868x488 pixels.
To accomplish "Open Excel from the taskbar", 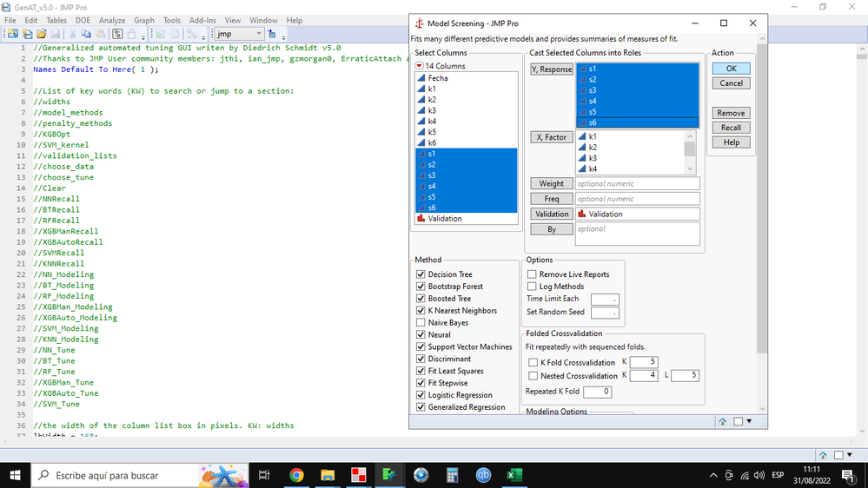I will 514,475.
